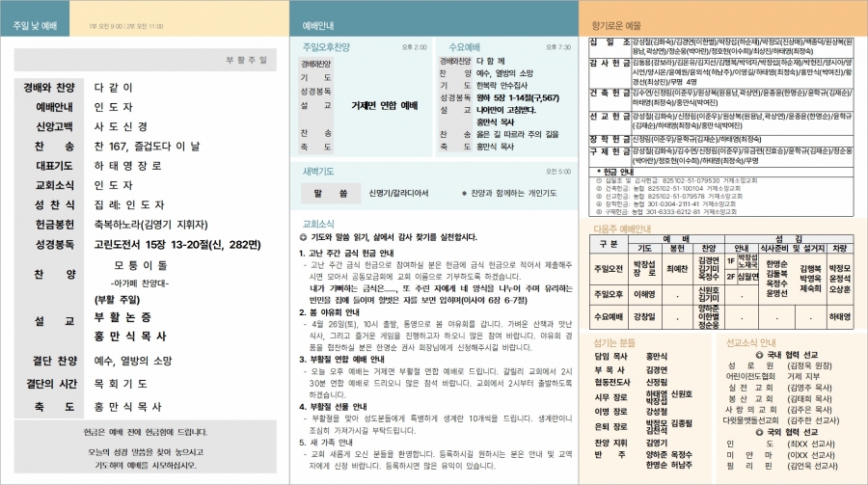The image size is (868, 485).
Task: Click the '감 사 헌 금' row label
Action: 610,64
